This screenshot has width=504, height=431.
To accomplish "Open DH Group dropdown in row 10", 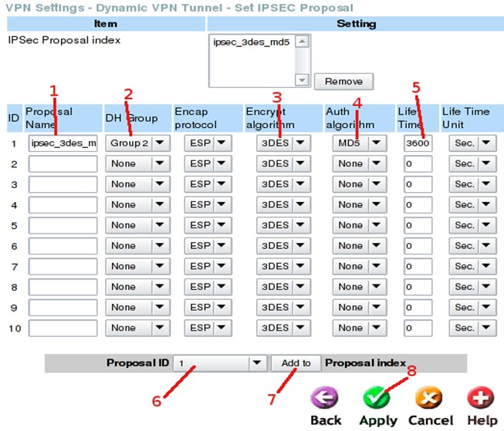I will tap(138, 328).
